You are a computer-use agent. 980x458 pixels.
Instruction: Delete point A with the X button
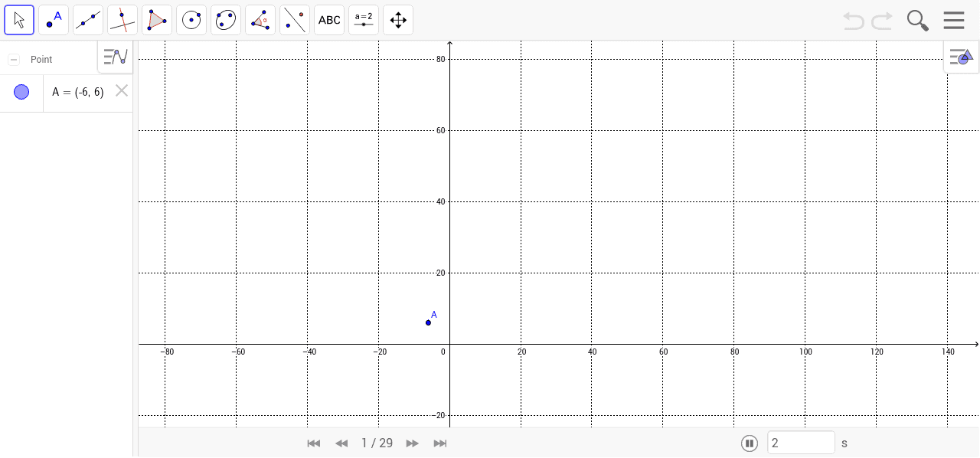[x=121, y=91]
